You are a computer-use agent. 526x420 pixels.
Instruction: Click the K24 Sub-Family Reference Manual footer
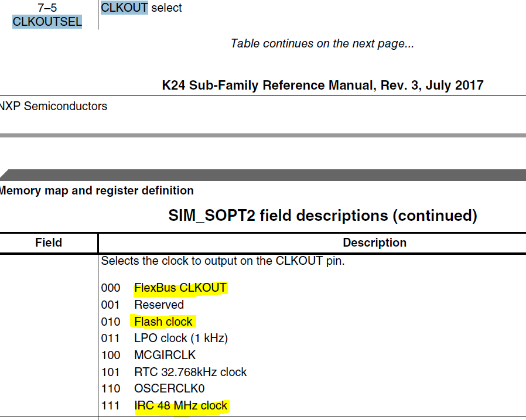322,85
